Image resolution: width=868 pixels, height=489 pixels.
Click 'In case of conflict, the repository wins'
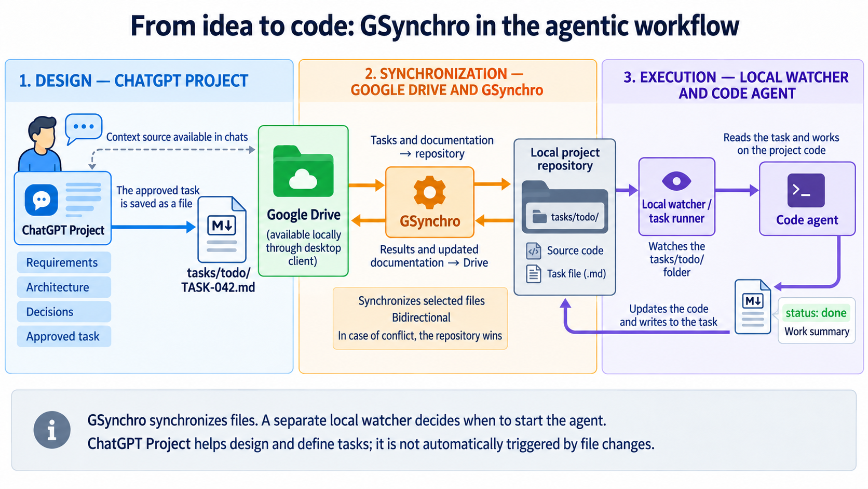[420, 336]
